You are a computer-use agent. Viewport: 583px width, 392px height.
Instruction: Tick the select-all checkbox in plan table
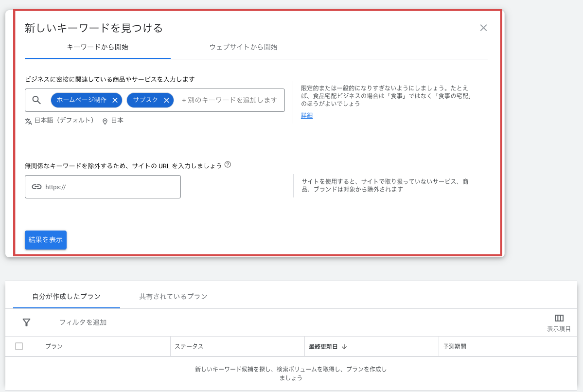tap(19, 346)
